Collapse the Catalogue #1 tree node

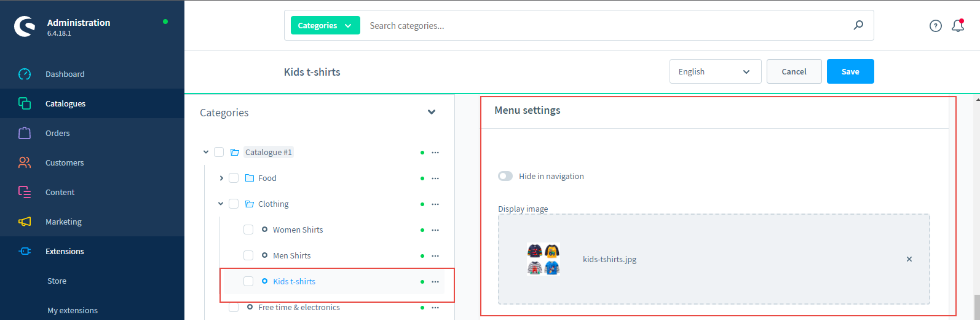(x=206, y=152)
